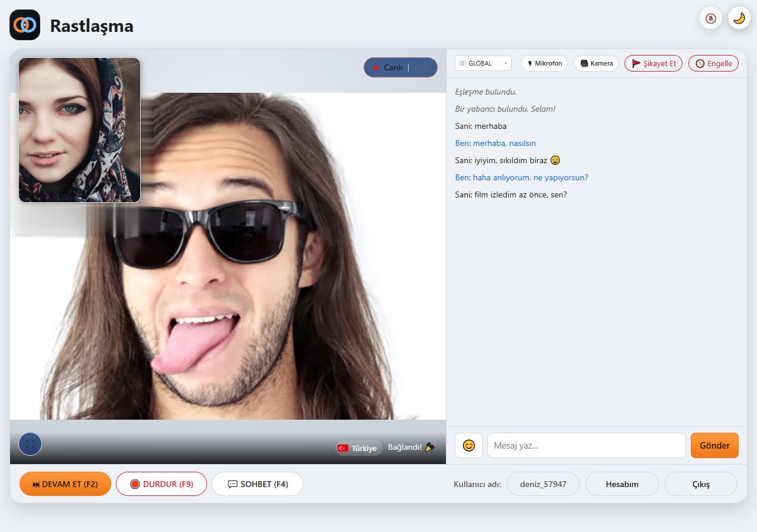Click the 'Bağlandı!' connection status text
This screenshot has height=532, width=757.
[x=411, y=447]
